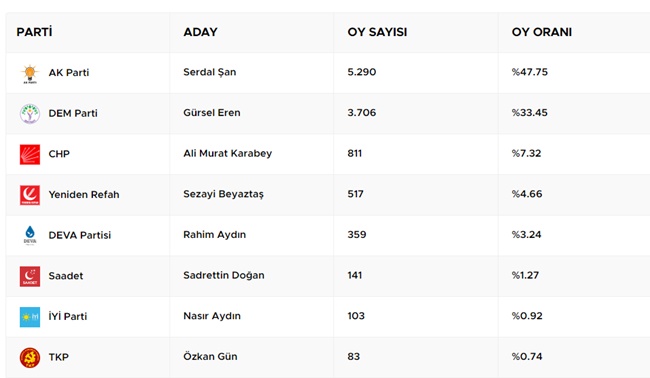Click the blue İYİ Parti sun logo
Image resolution: width=650 pixels, height=378 pixels.
click(30, 317)
